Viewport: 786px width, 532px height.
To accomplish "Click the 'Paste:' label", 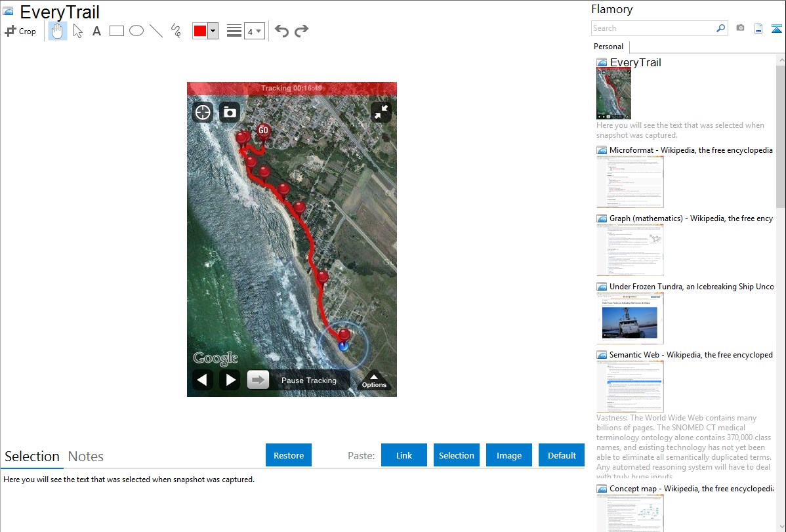I will (x=362, y=456).
